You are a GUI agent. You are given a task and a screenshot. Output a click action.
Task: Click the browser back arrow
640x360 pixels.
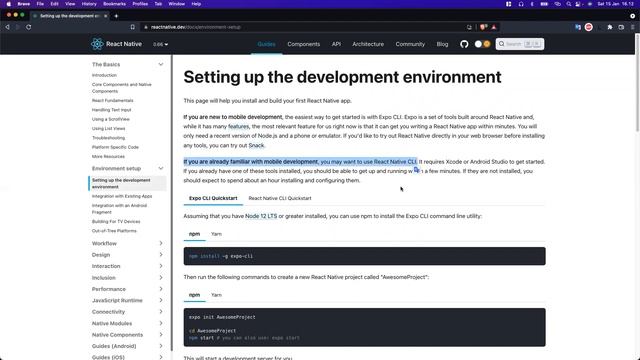pos(7,27)
